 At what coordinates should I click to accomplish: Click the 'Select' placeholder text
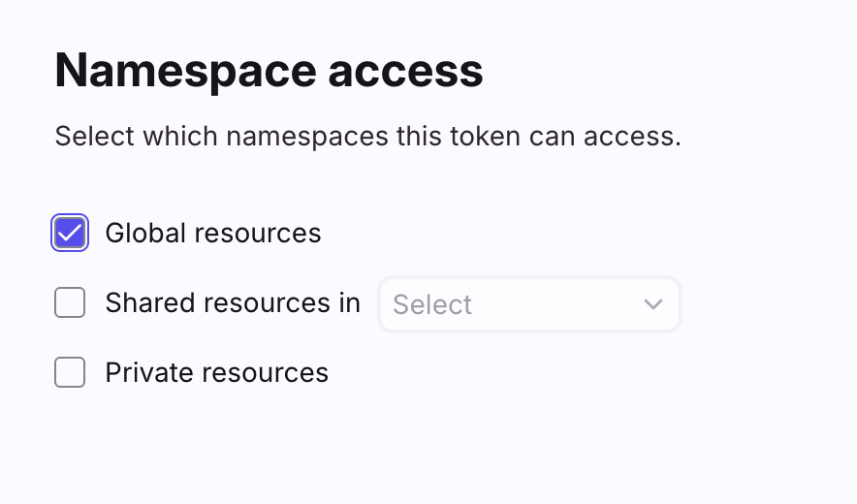click(x=432, y=304)
